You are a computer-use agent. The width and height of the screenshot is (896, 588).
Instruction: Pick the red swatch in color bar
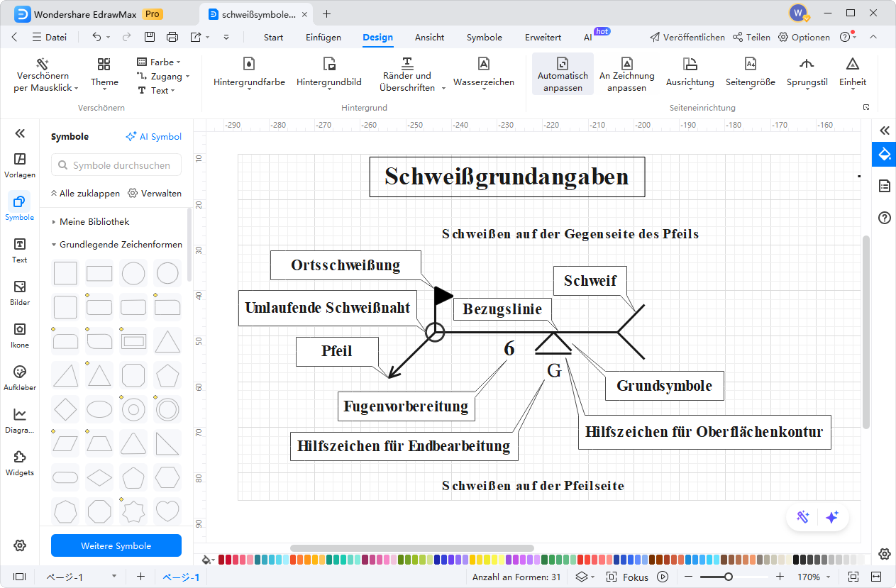[230, 560]
